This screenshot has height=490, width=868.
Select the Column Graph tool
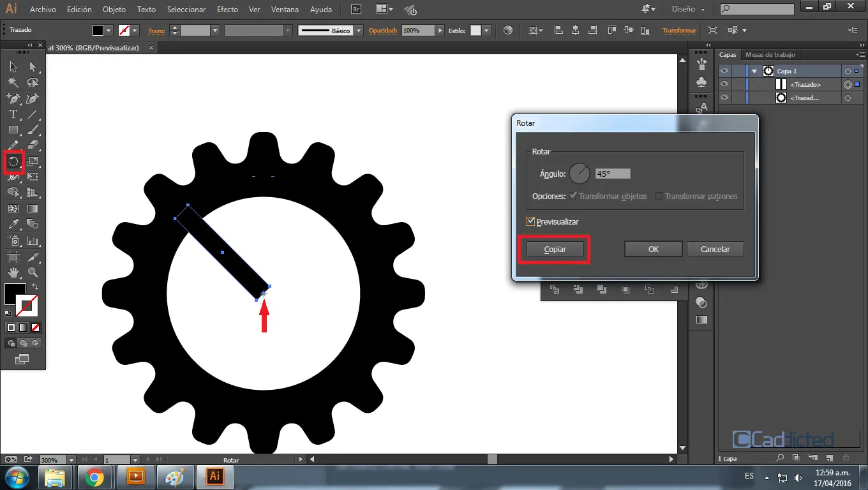(x=33, y=241)
